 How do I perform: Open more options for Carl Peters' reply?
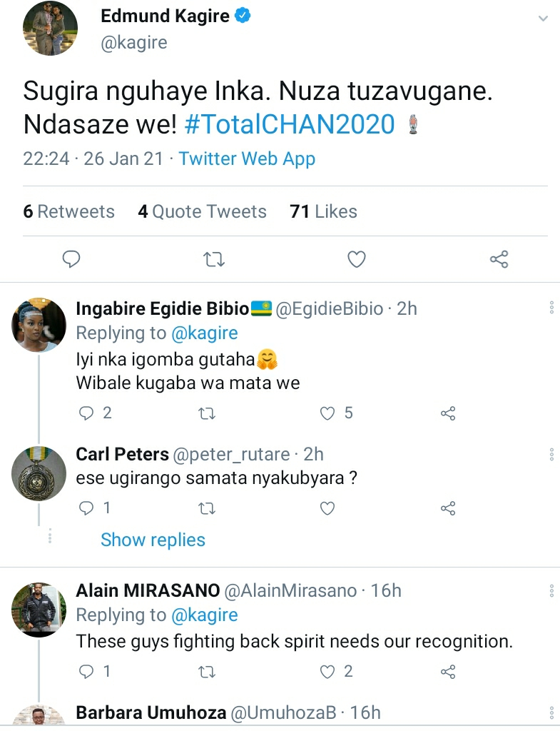pyautogui.click(x=551, y=454)
